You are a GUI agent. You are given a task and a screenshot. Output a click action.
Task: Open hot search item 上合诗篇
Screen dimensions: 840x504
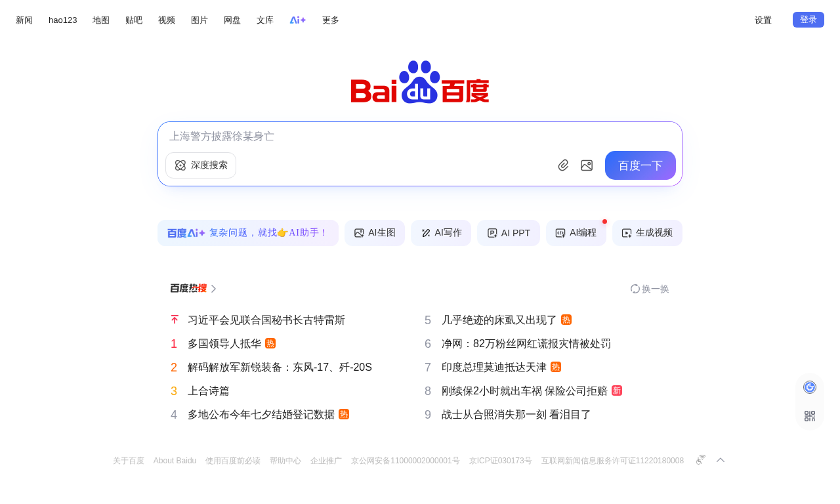tap(209, 391)
